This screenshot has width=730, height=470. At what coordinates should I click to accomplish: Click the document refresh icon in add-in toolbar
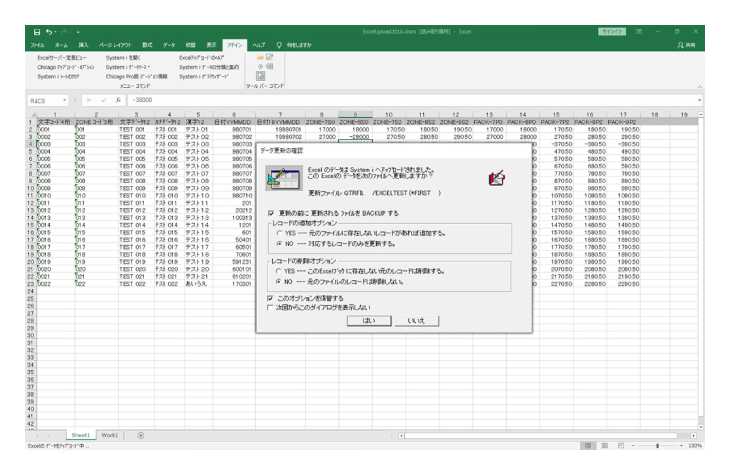point(261,76)
